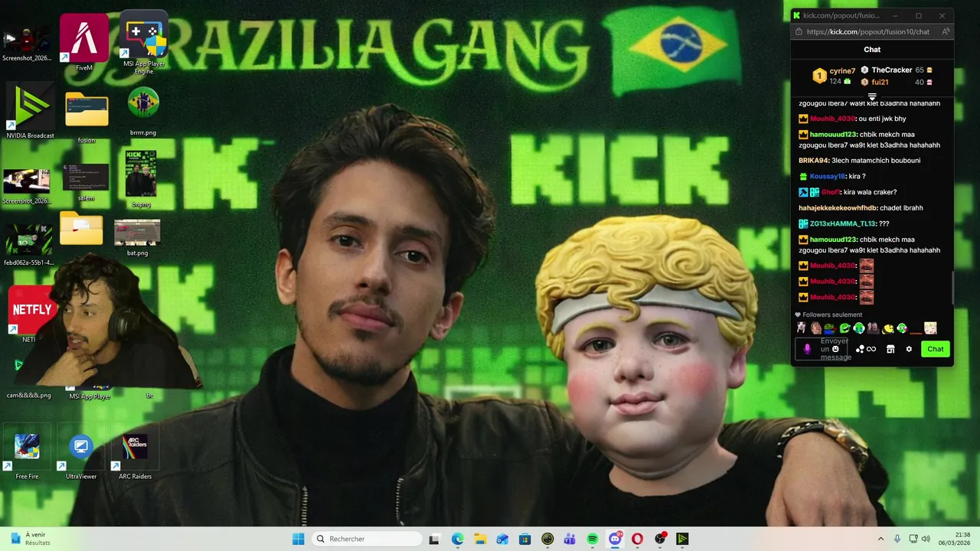
Task: Open blank yellow folder on desktop
Action: point(81,228)
